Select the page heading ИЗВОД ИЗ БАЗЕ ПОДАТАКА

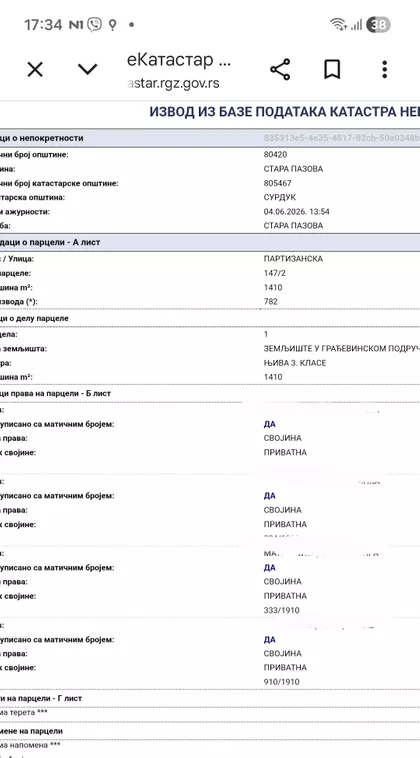[284, 111]
